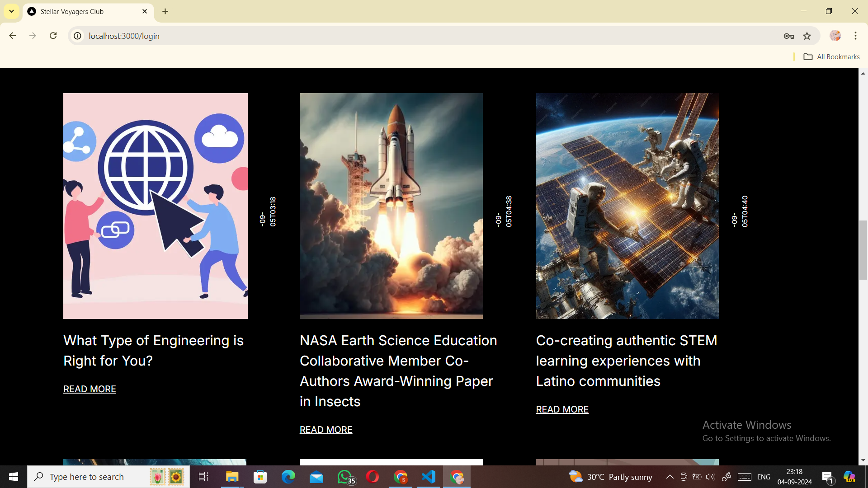Image resolution: width=868 pixels, height=488 pixels.
Task: Click the browser reload icon
Action: pos(53,36)
